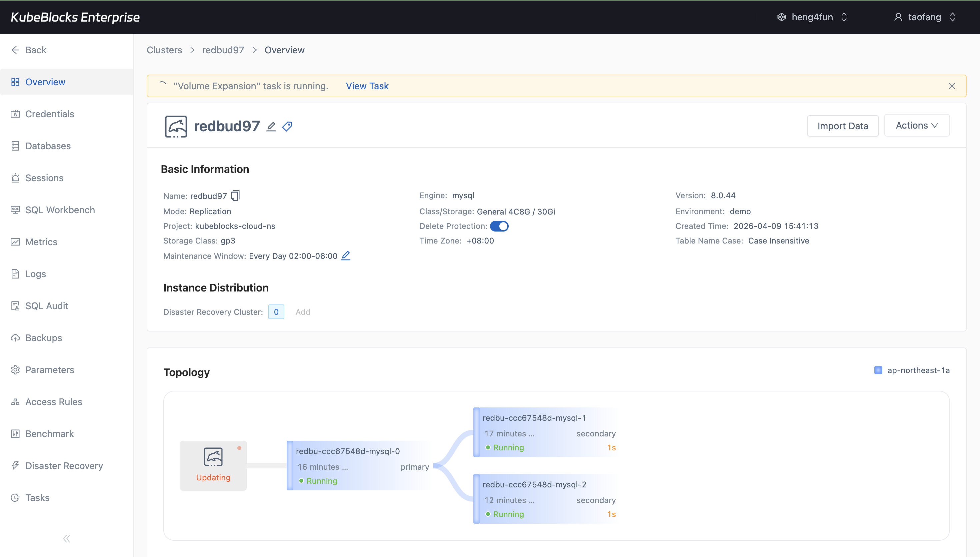Open the Credentials sidebar section
Viewport: 980px width, 557px height.
[x=49, y=114]
